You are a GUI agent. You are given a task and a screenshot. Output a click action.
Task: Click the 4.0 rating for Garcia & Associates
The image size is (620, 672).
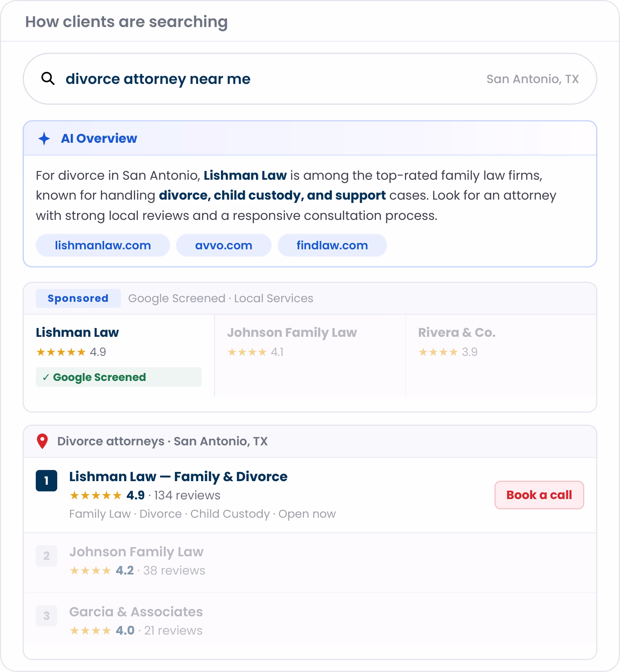point(125,631)
